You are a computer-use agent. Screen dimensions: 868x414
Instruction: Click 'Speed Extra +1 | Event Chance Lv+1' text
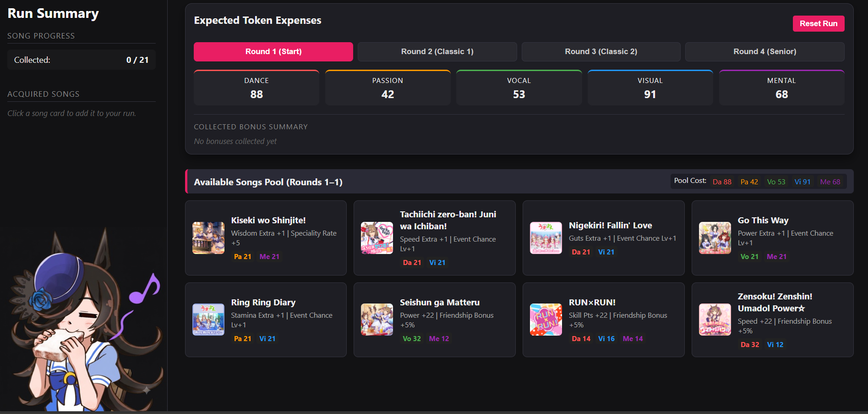point(448,244)
